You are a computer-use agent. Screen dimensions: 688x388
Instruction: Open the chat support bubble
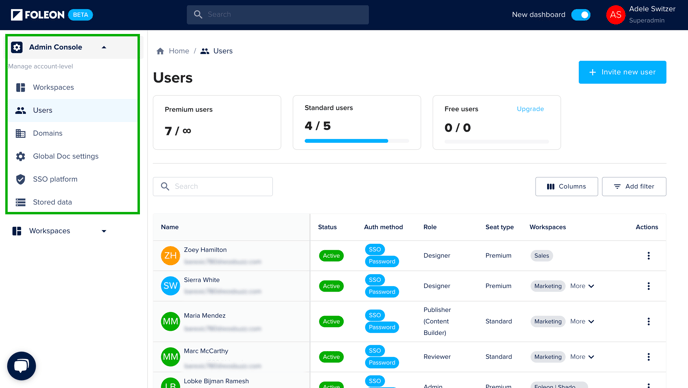click(x=21, y=366)
